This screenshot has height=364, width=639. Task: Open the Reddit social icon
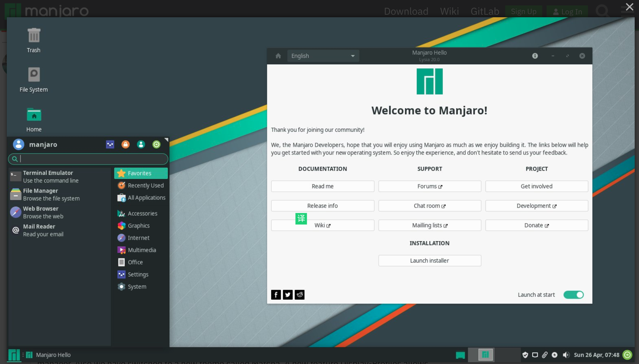[300, 295]
